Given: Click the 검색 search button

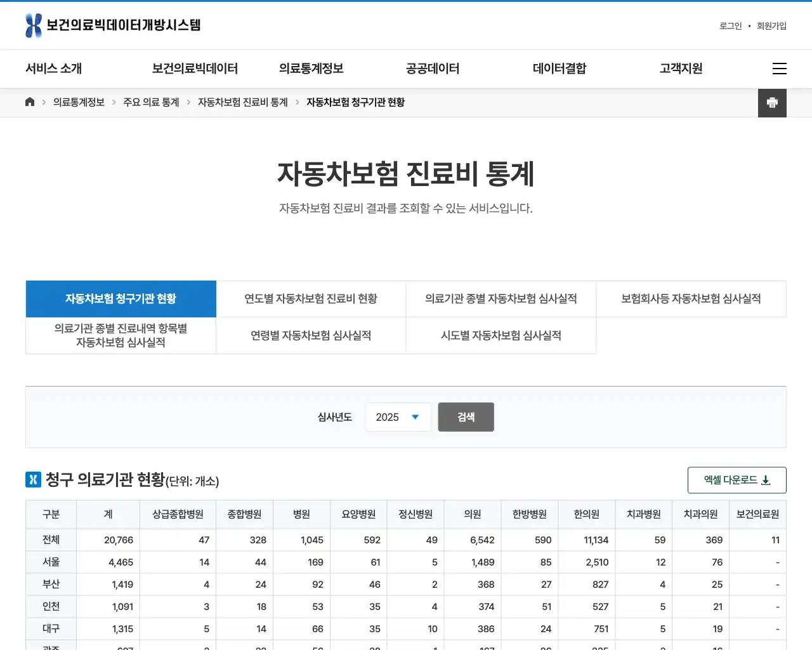Looking at the screenshot, I should click(x=466, y=417).
